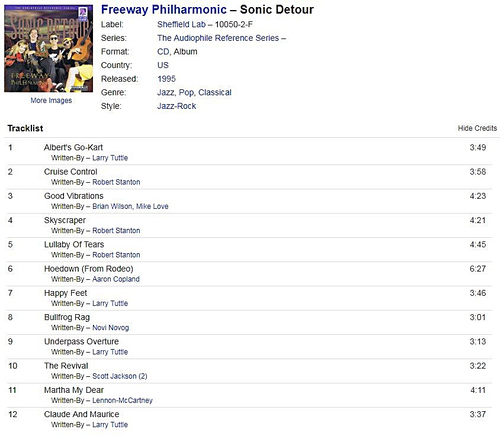Browse the Jazz genre link
Screen dimensions: 504x439
(165, 92)
